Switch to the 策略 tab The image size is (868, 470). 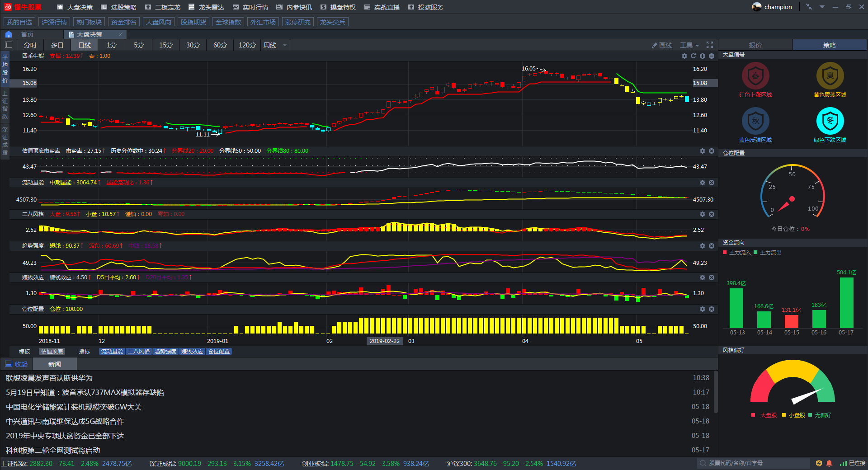(830, 45)
